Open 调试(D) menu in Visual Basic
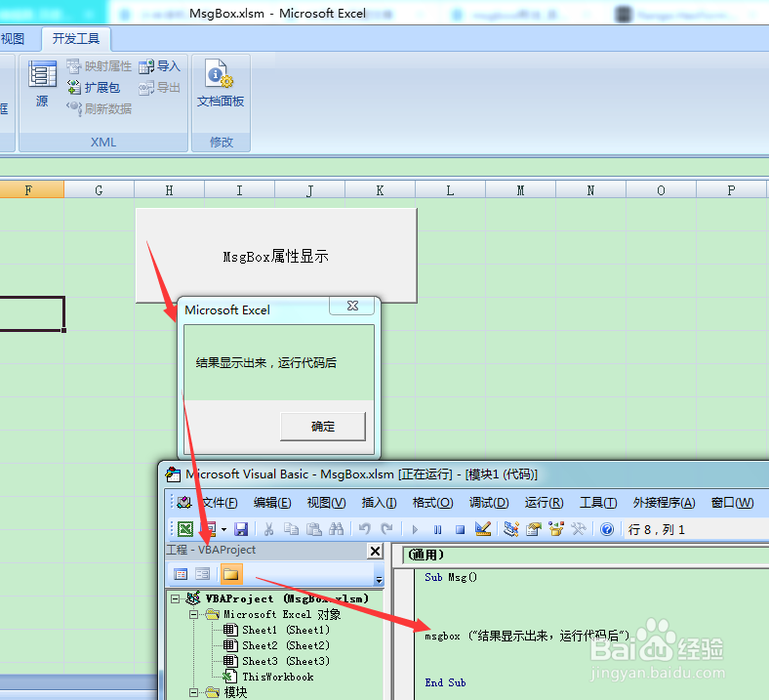The height and width of the screenshot is (700, 769). 489,503
